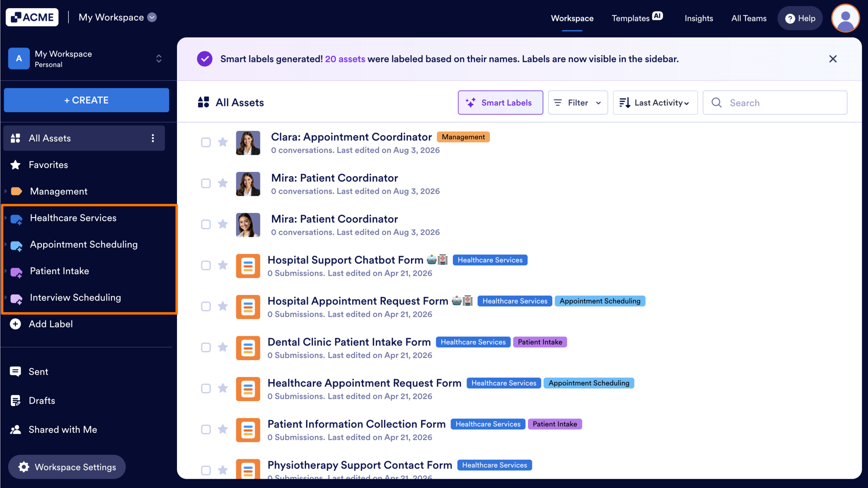868x488 pixels.
Task: Select checkbox for Dental Clinic Patient Intake Form
Action: pos(206,347)
